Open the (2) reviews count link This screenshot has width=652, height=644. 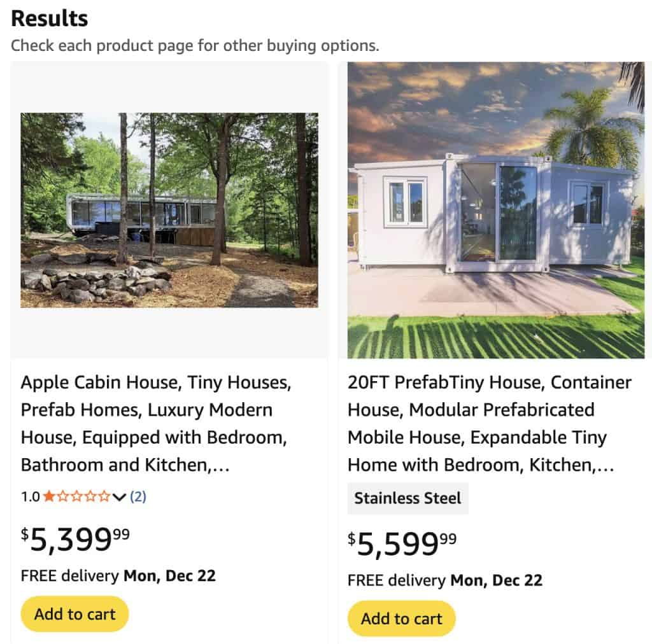pyautogui.click(x=139, y=496)
